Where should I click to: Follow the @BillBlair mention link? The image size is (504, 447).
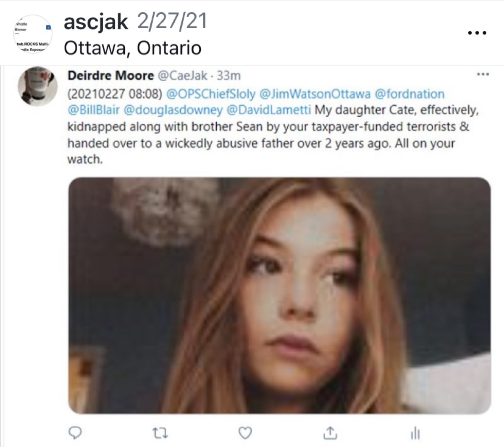click(x=94, y=110)
